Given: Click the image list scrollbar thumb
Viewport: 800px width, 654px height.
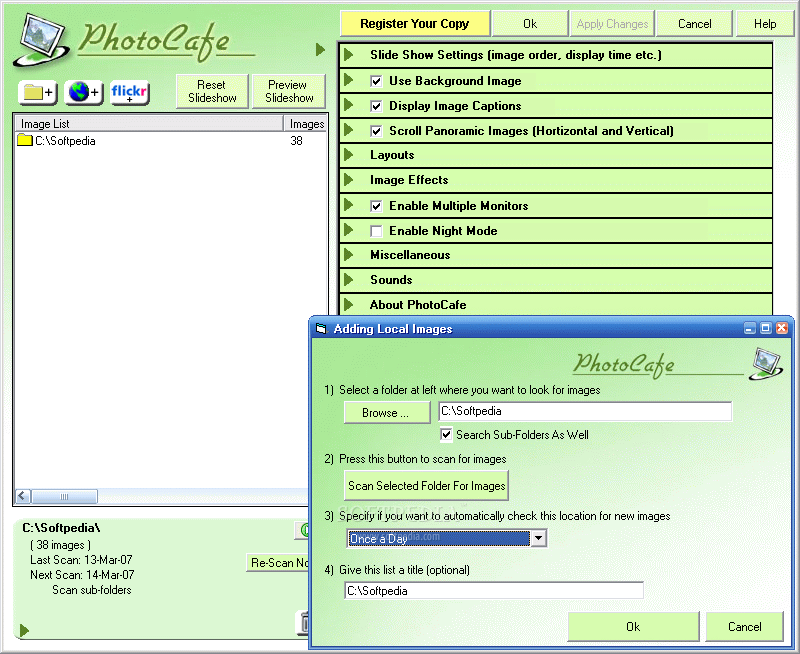Looking at the screenshot, I should [64, 496].
